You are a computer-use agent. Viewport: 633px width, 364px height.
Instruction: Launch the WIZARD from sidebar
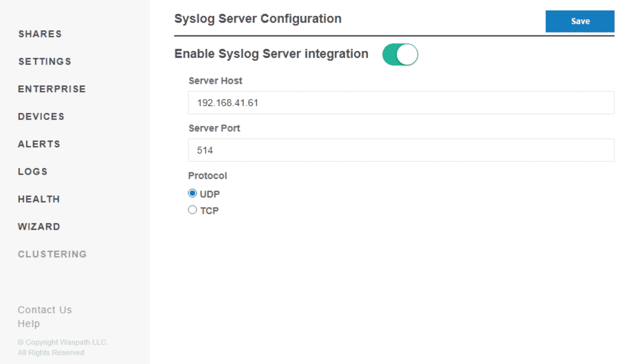[x=39, y=227]
